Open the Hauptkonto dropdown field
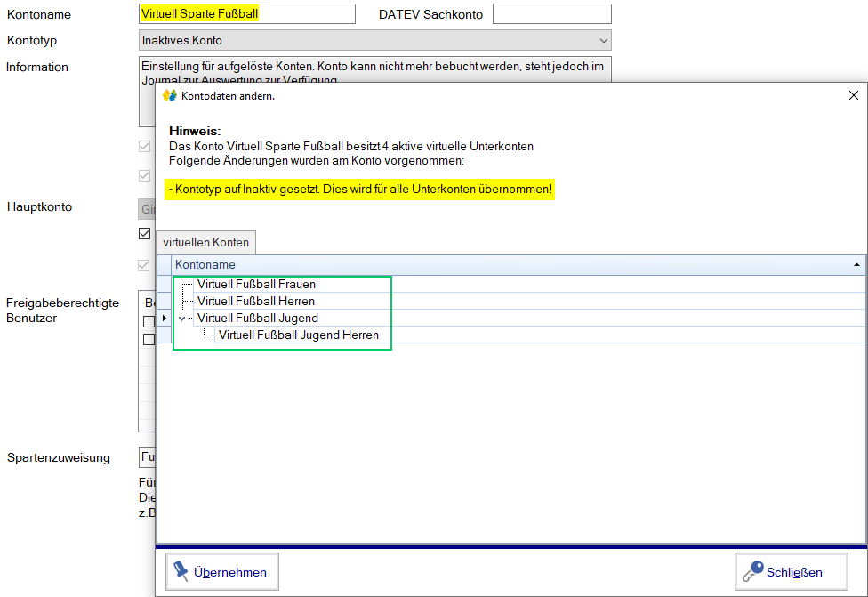Screen dimensions: 868x597 coord(147,208)
